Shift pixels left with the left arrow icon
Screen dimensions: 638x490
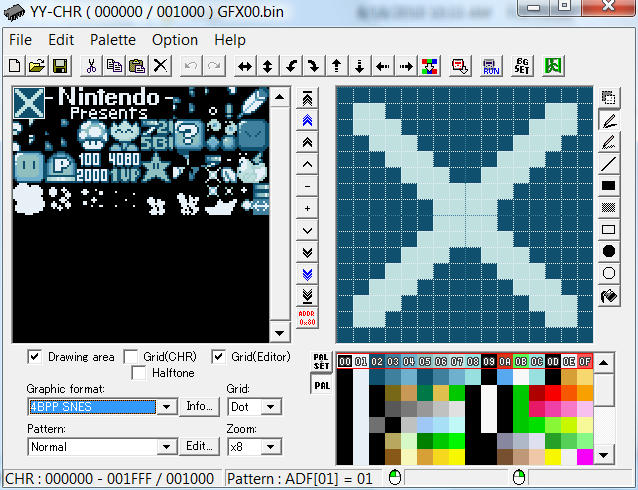[382, 66]
